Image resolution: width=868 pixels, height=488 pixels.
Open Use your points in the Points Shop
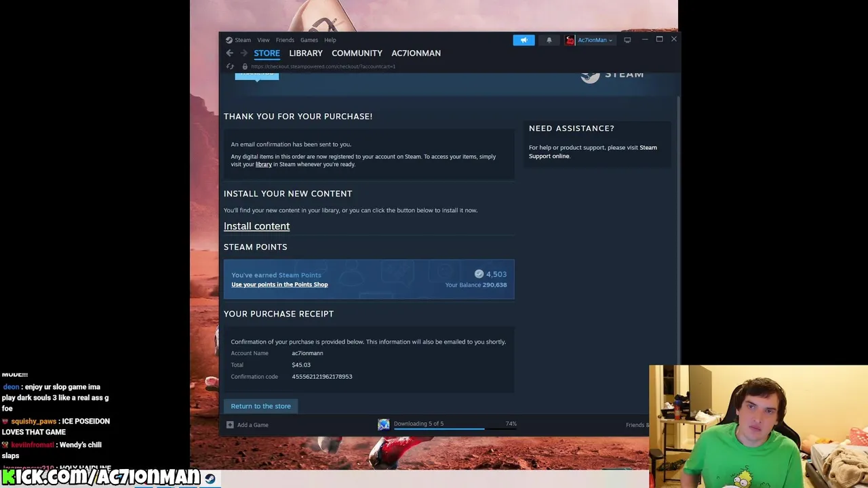[279, 285]
